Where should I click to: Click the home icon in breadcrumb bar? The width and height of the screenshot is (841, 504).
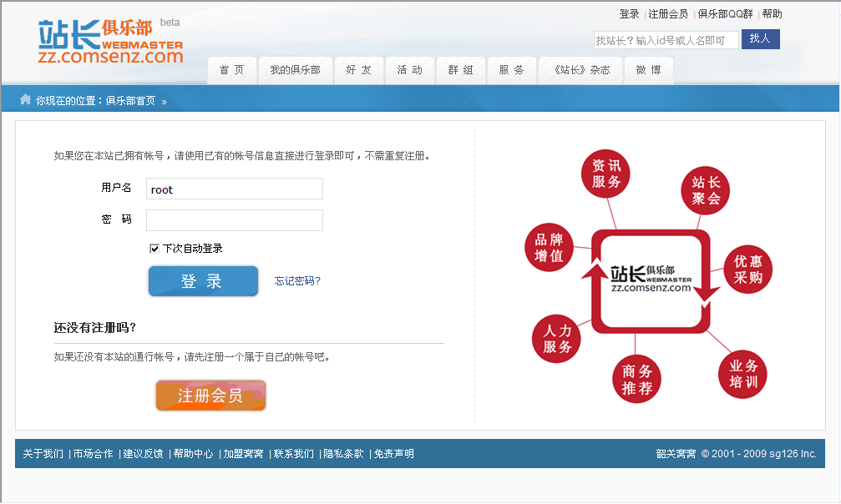[x=25, y=99]
